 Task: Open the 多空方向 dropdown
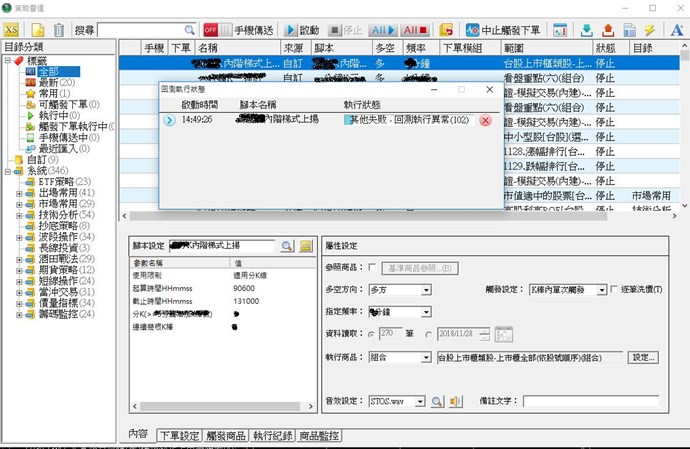pyautogui.click(x=426, y=290)
